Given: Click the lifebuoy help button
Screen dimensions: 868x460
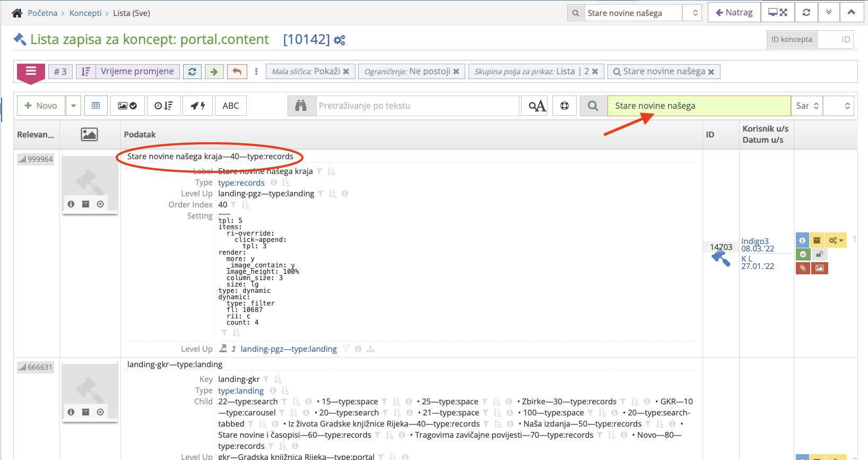Looking at the screenshot, I should pos(565,106).
